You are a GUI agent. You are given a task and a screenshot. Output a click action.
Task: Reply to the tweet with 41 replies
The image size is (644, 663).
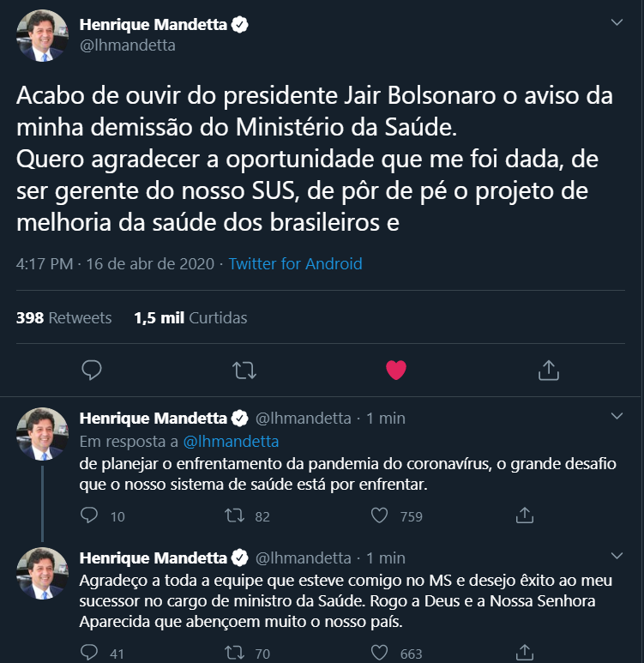pyautogui.click(x=90, y=653)
